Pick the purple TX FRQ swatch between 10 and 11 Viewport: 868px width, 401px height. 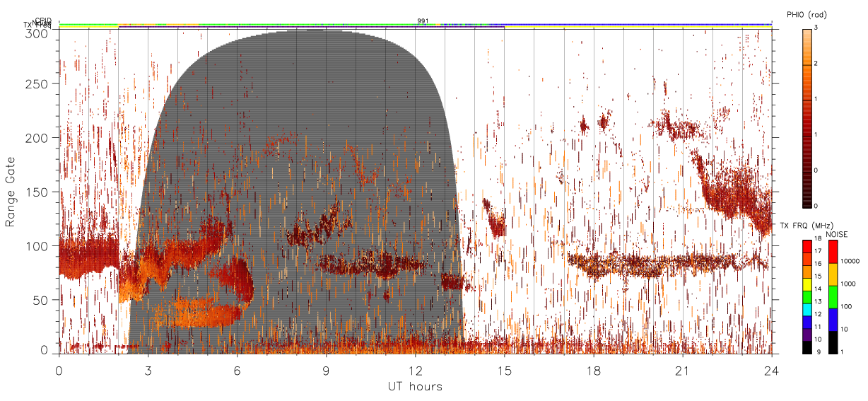[806, 334]
